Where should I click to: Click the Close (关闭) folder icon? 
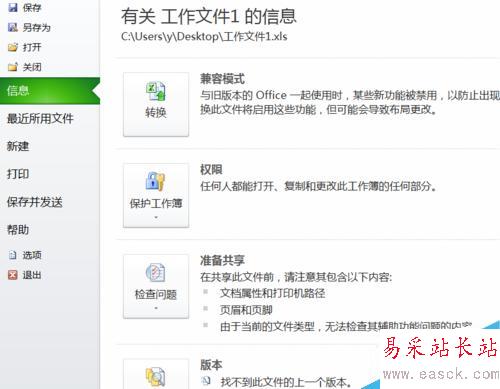pyautogui.click(x=13, y=67)
